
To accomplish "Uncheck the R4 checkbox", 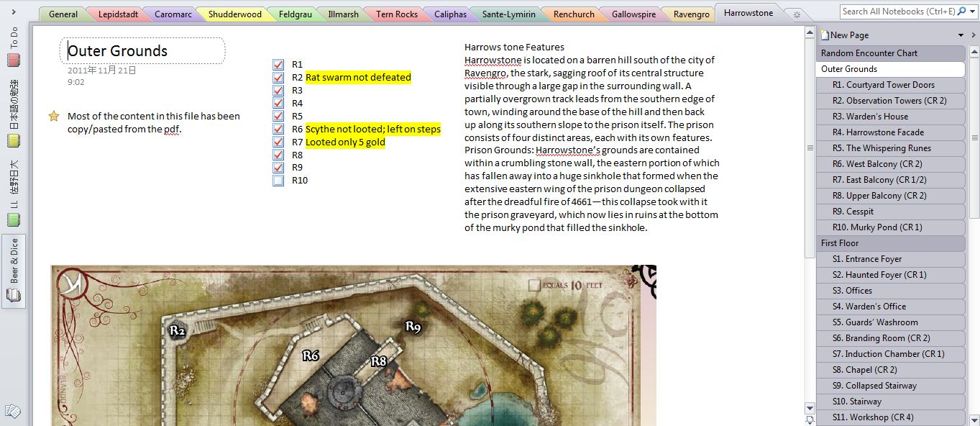I will (x=278, y=103).
